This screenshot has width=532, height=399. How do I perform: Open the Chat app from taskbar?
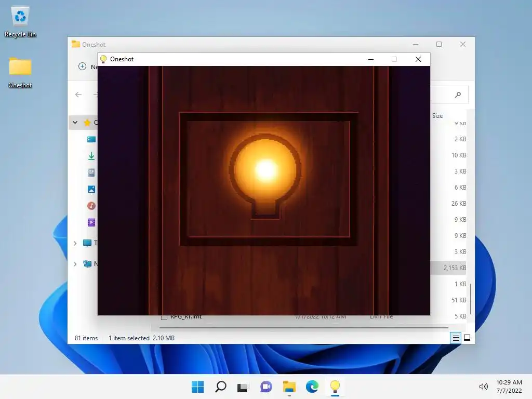click(266, 387)
